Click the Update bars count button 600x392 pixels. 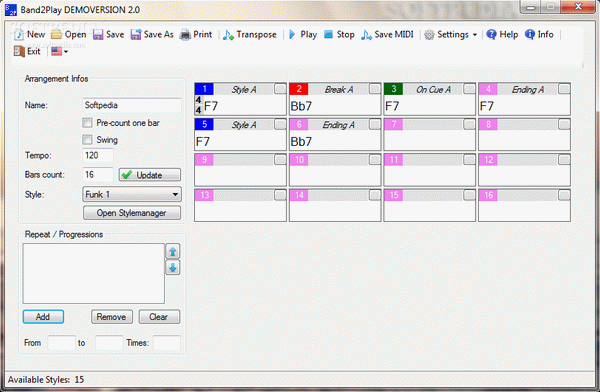coord(150,175)
